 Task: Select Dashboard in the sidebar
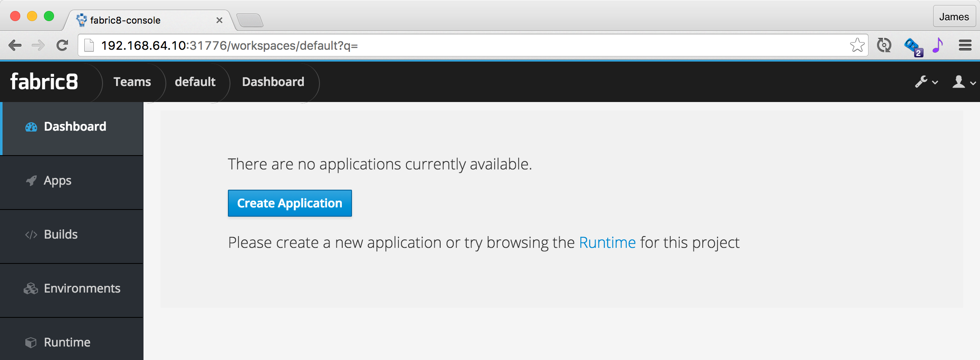(72, 128)
